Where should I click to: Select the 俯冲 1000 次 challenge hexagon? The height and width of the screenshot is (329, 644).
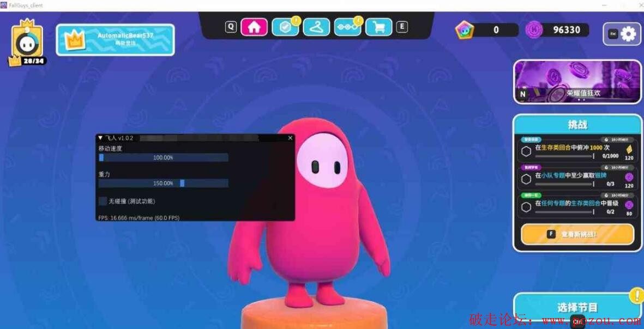pos(526,152)
